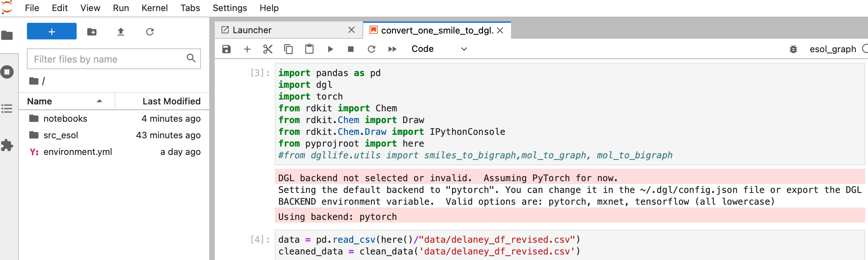Save the notebook with the disk icon

[226, 49]
